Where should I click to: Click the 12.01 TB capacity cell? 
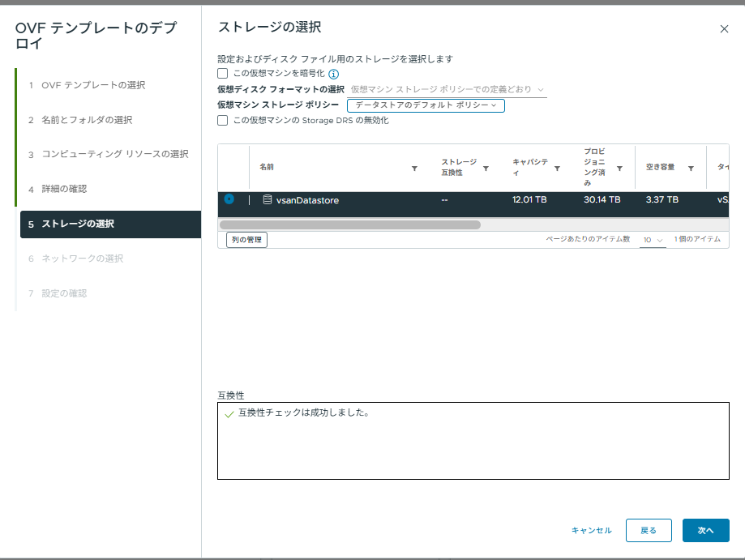pyautogui.click(x=529, y=200)
